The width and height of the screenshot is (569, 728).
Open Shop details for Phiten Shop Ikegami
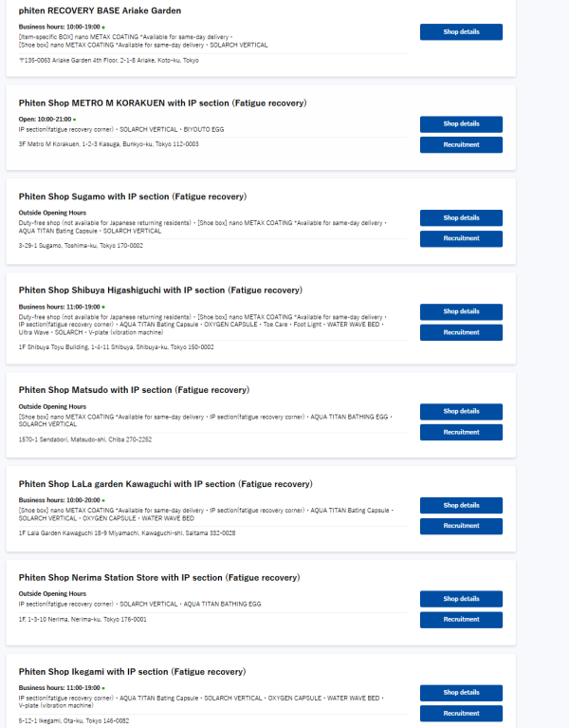tap(461, 693)
